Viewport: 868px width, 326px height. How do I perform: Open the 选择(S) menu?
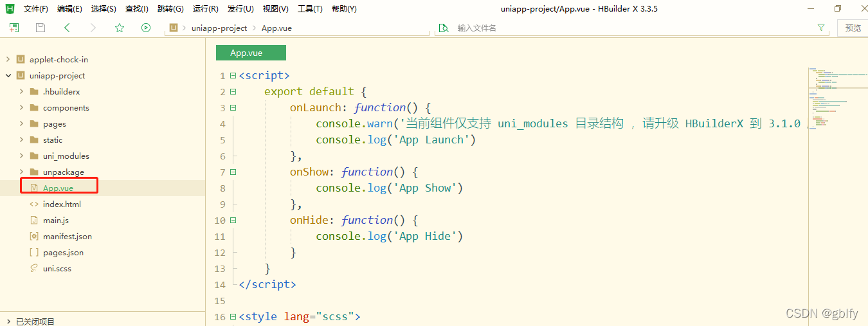tap(104, 9)
